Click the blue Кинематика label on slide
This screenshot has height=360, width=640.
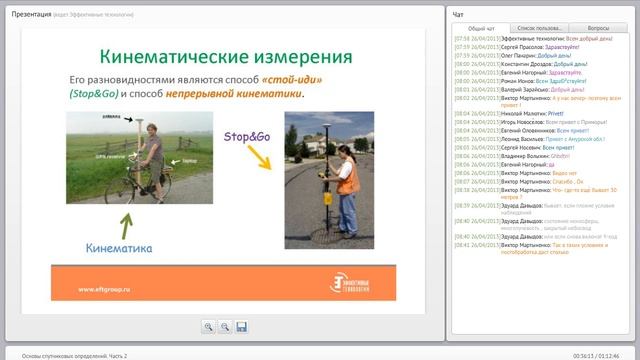119,248
